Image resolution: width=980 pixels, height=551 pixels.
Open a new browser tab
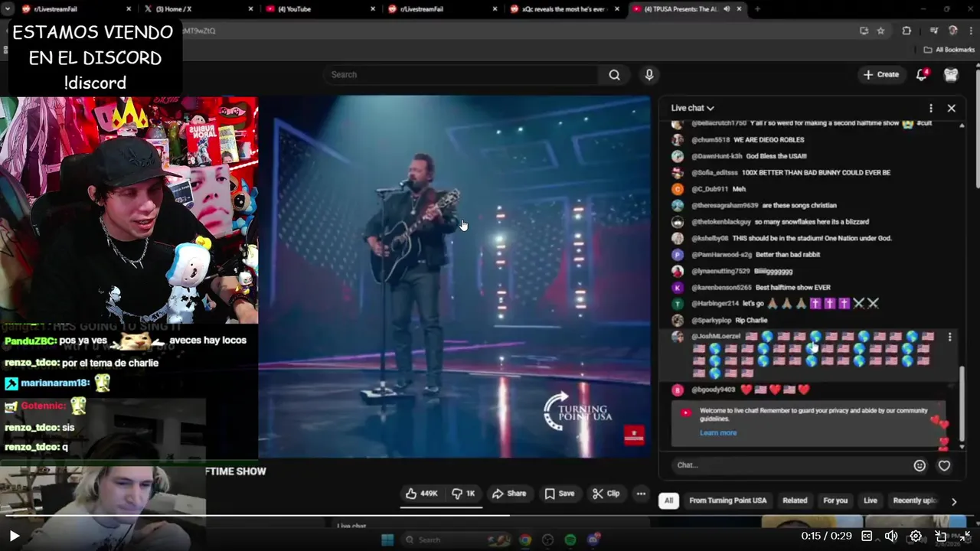[757, 9]
